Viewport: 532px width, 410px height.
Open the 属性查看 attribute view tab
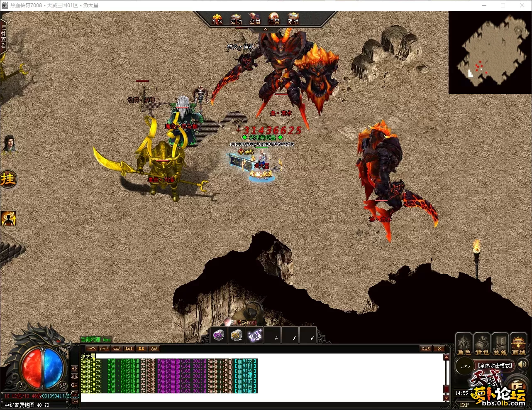point(4,37)
